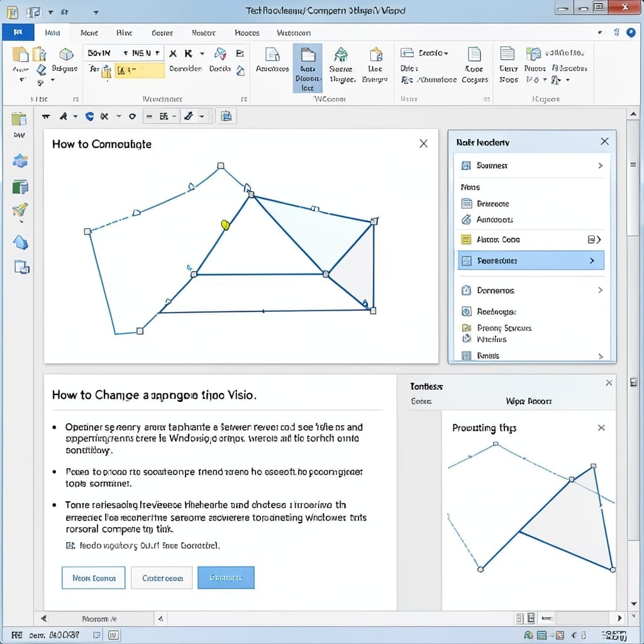Image resolution: width=644 pixels, height=644 pixels.
Task: Close the How to Connoutigte panel
Action: point(423,143)
